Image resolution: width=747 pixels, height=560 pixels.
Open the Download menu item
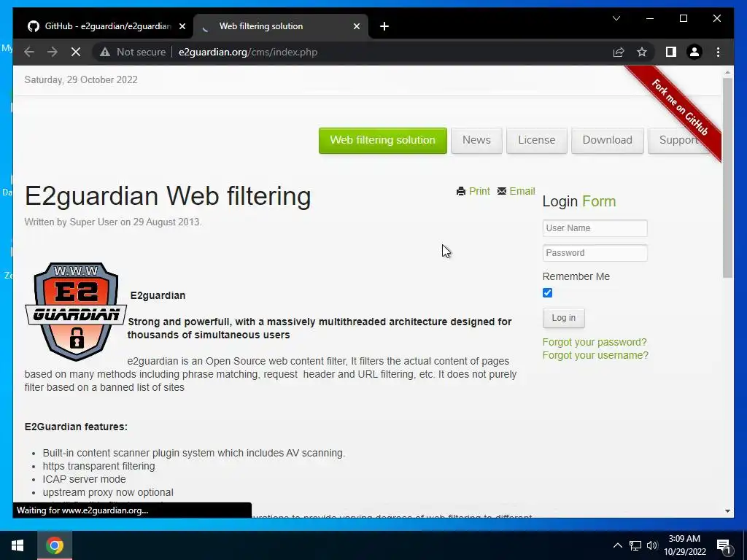[608, 141]
